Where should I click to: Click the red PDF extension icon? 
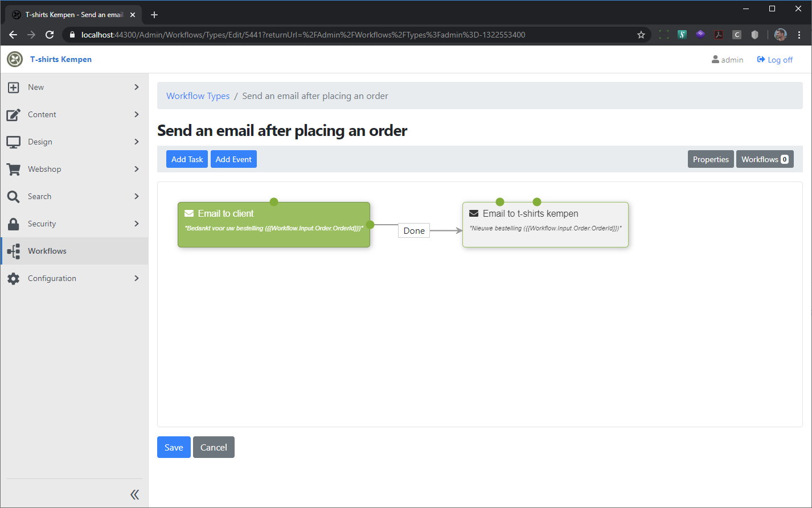click(719, 35)
